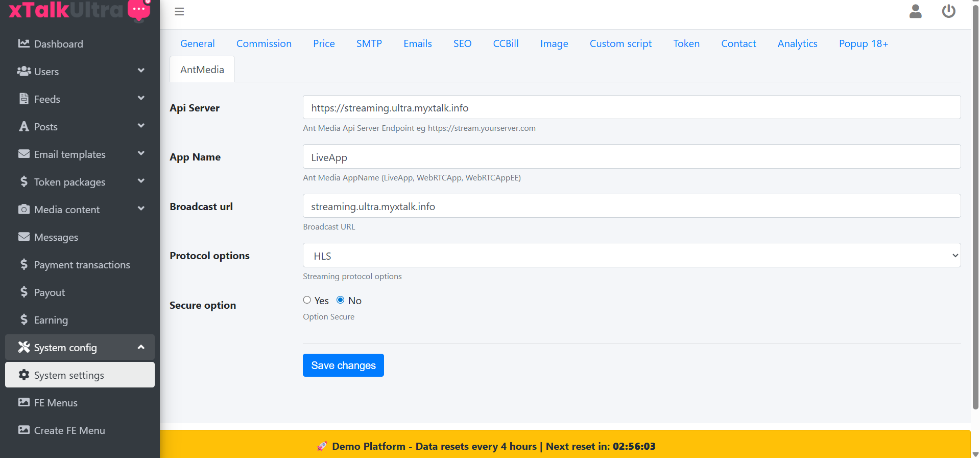Select No for Secure option
Screen dimensions: 980x458
coord(341,300)
